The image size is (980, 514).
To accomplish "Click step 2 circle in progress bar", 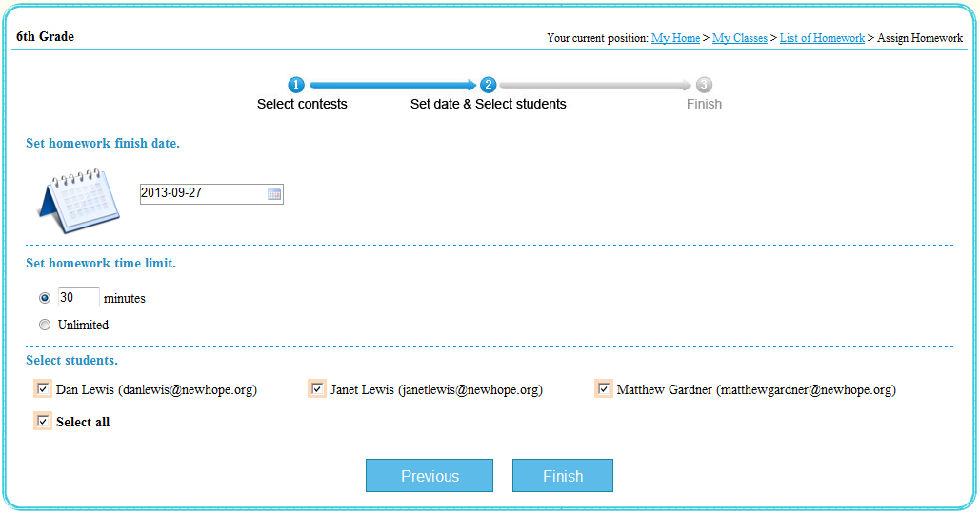I will pyautogui.click(x=489, y=85).
